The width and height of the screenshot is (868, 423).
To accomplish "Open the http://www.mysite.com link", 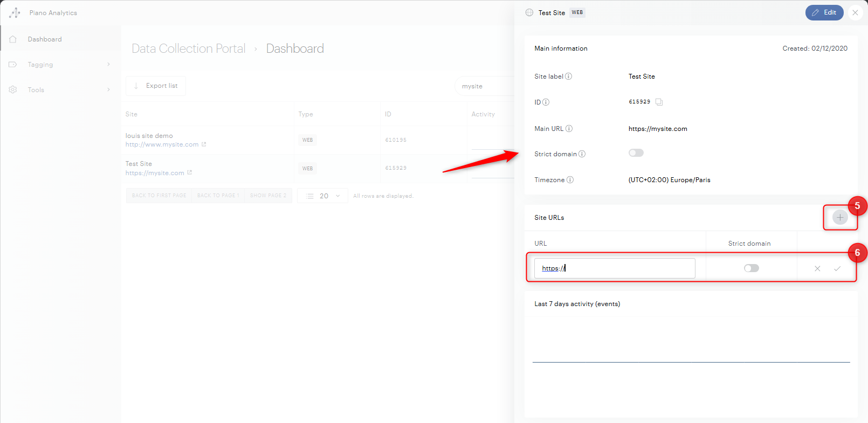I will 162,144.
